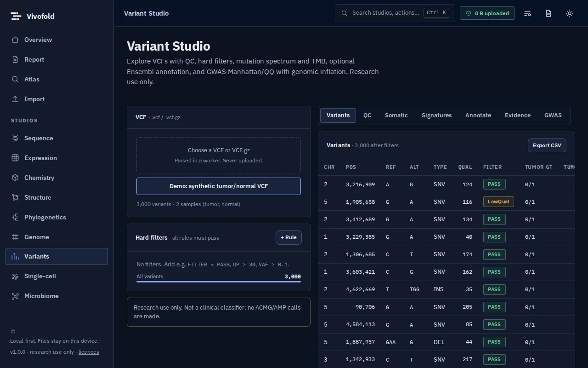Toggle the light/dark theme sun icon
The height and width of the screenshot is (368, 588).
(x=570, y=13)
